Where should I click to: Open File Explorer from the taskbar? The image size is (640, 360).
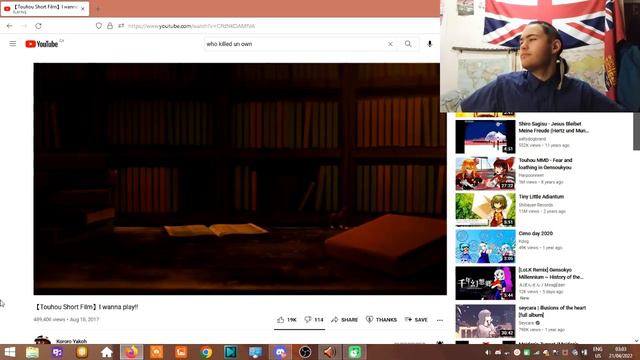32,352
